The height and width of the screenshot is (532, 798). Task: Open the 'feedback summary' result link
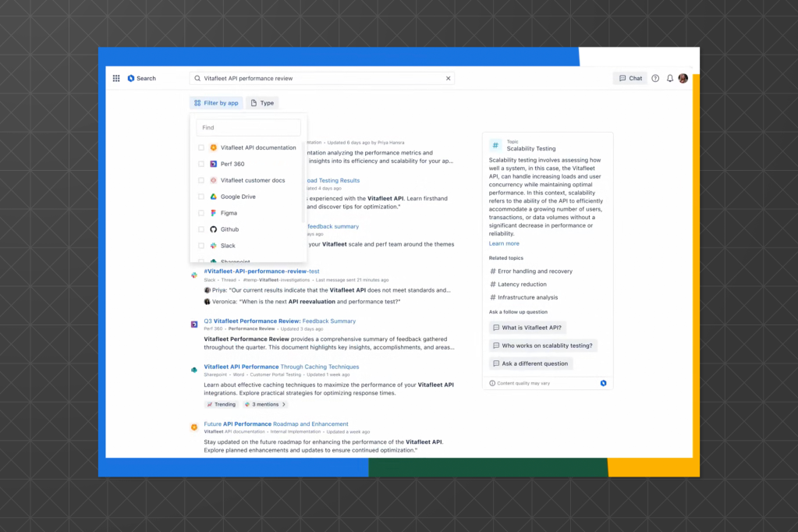pyautogui.click(x=333, y=226)
